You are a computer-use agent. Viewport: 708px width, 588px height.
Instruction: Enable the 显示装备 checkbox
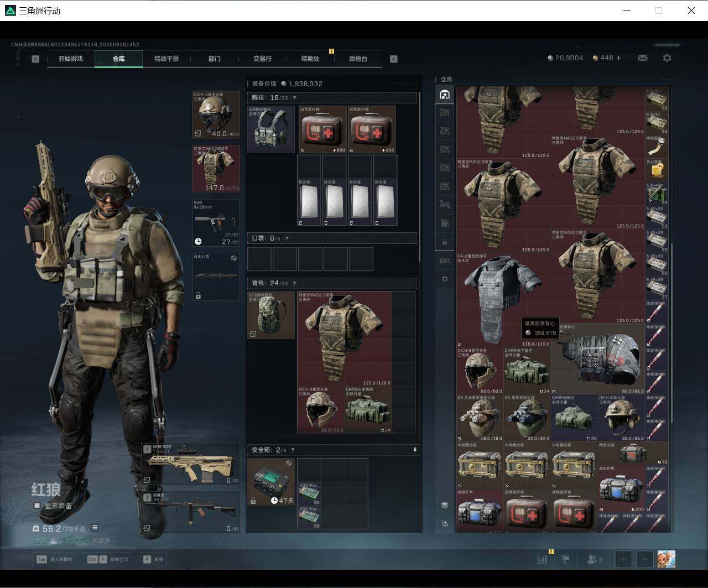(37, 506)
